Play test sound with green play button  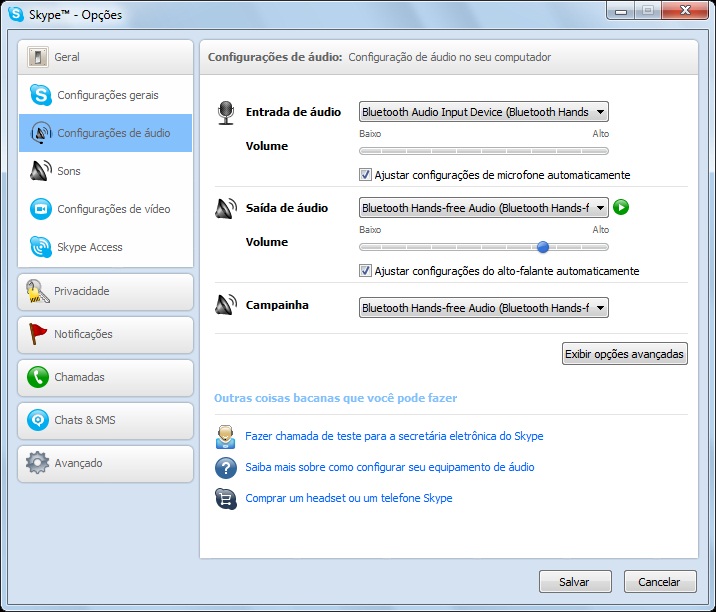point(621,207)
